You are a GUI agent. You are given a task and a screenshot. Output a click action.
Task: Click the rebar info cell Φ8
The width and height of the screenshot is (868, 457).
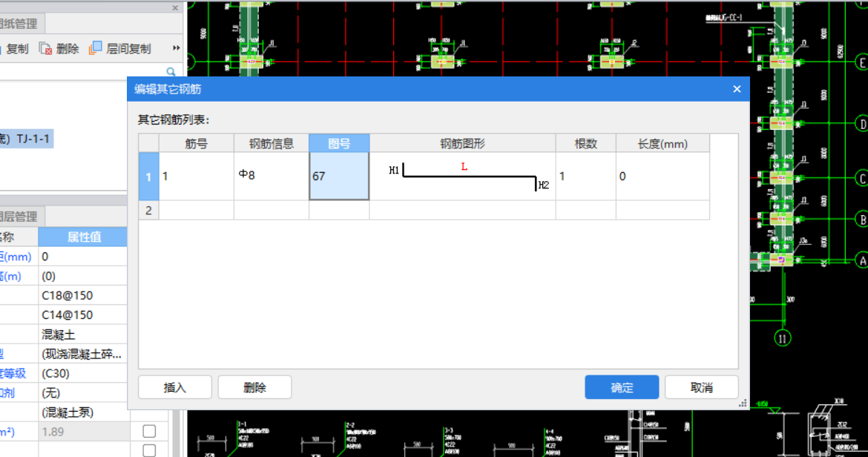(272, 177)
